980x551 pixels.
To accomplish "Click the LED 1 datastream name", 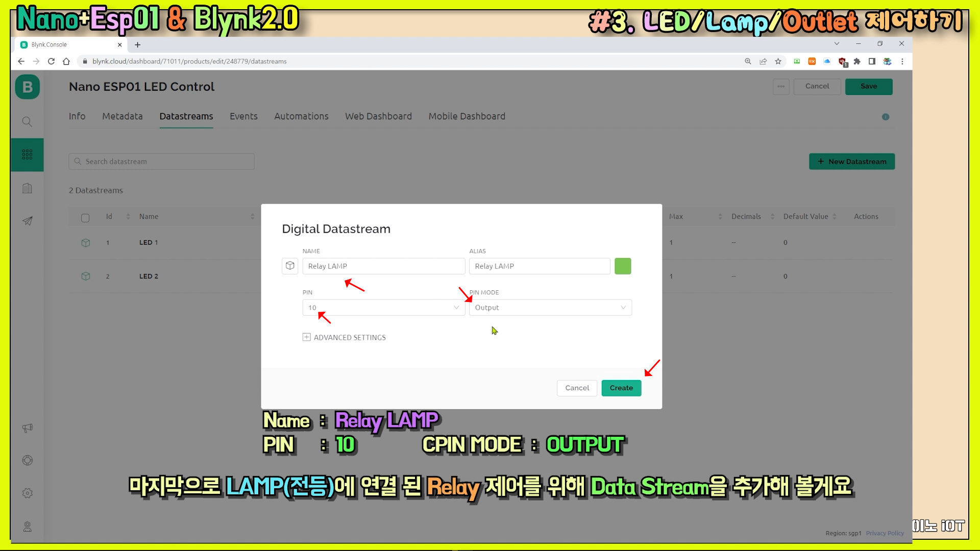I will click(149, 242).
